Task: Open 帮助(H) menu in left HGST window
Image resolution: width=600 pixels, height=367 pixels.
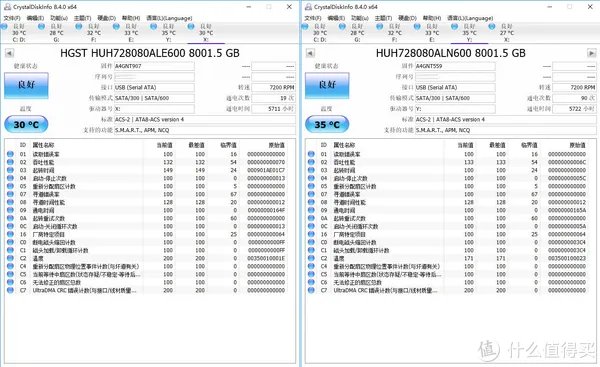Action: point(131,18)
